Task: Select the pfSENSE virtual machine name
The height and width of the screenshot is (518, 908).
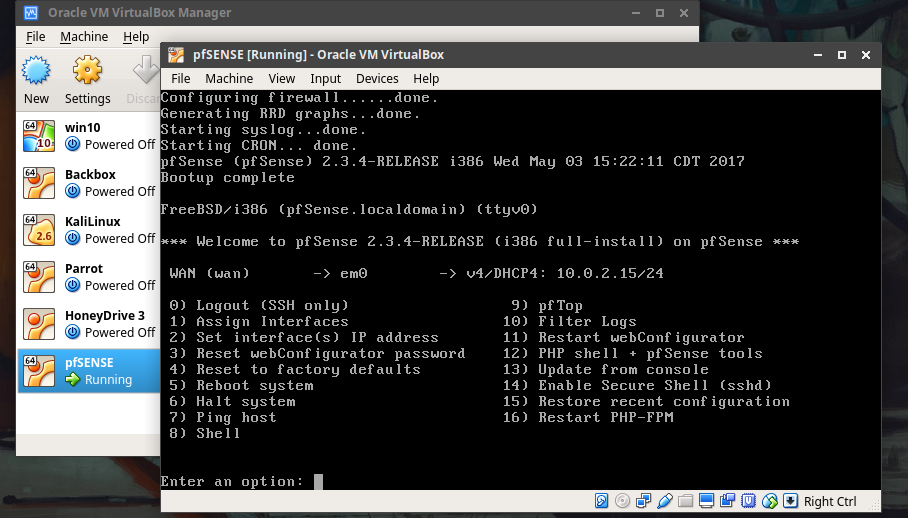Action: click(89, 362)
